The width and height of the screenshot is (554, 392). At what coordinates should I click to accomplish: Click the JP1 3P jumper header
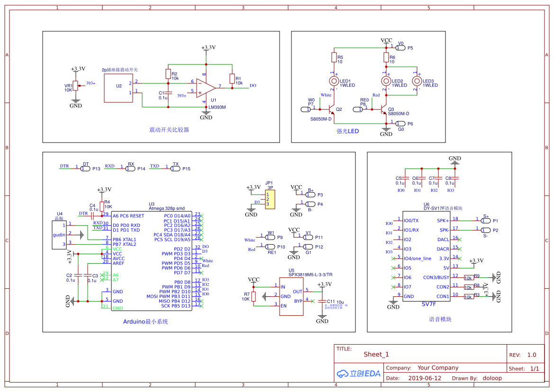point(270,199)
